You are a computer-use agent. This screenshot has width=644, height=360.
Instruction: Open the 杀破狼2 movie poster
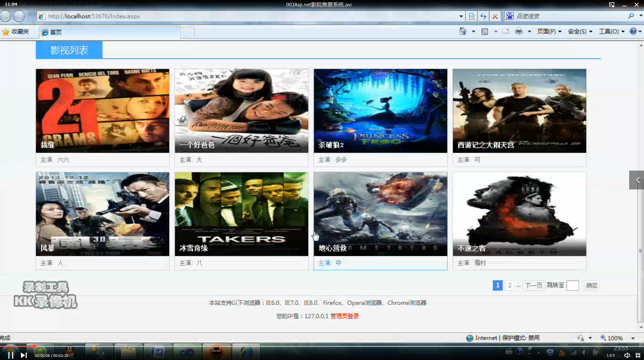(380, 111)
